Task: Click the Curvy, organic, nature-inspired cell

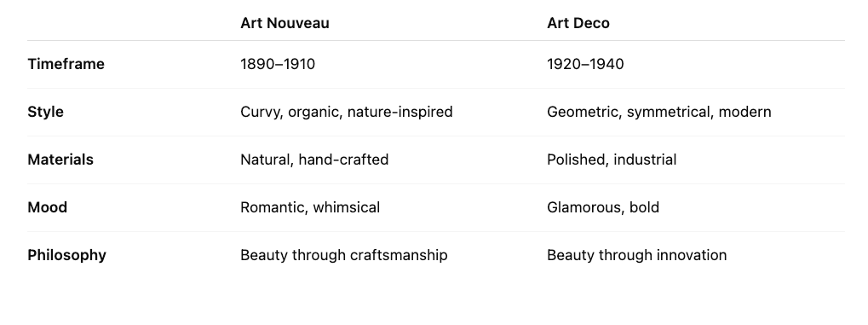Action: pyautogui.click(x=347, y=112)
